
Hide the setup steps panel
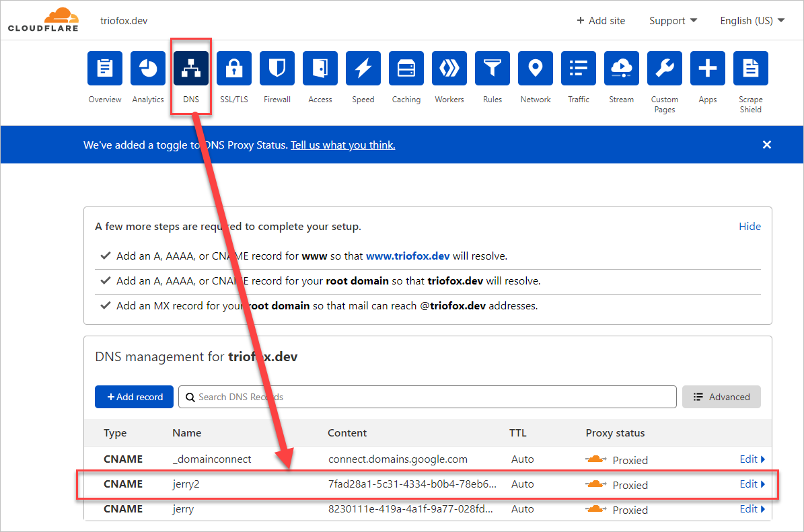click(750, 227)
